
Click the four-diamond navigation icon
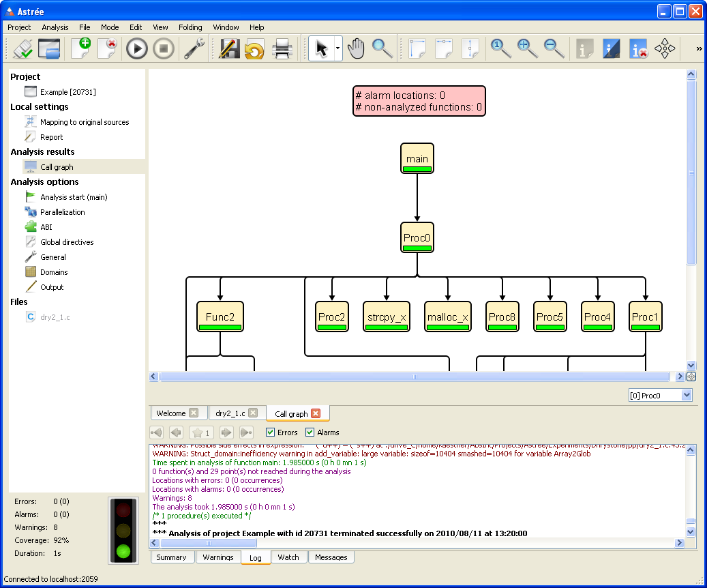tap(665, 48)
